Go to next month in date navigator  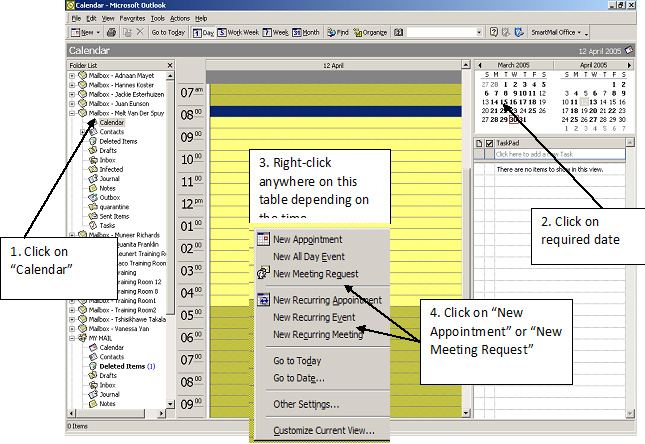(x=628, y=65)
